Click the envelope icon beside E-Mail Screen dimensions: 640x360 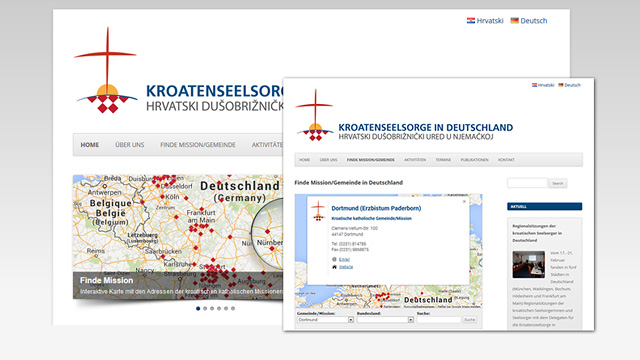(334, 259)
